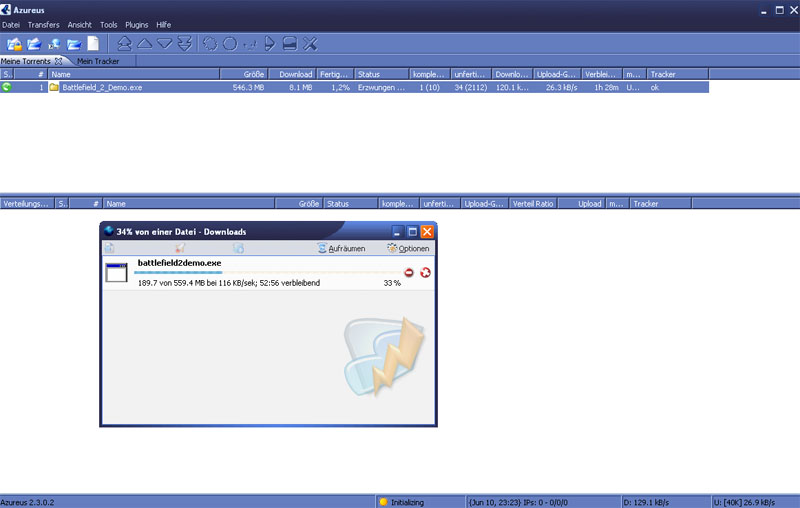Viewport: 800px width, 508px height.
Task: Sort upper list by Größe column
Action: tap(244, 74)
